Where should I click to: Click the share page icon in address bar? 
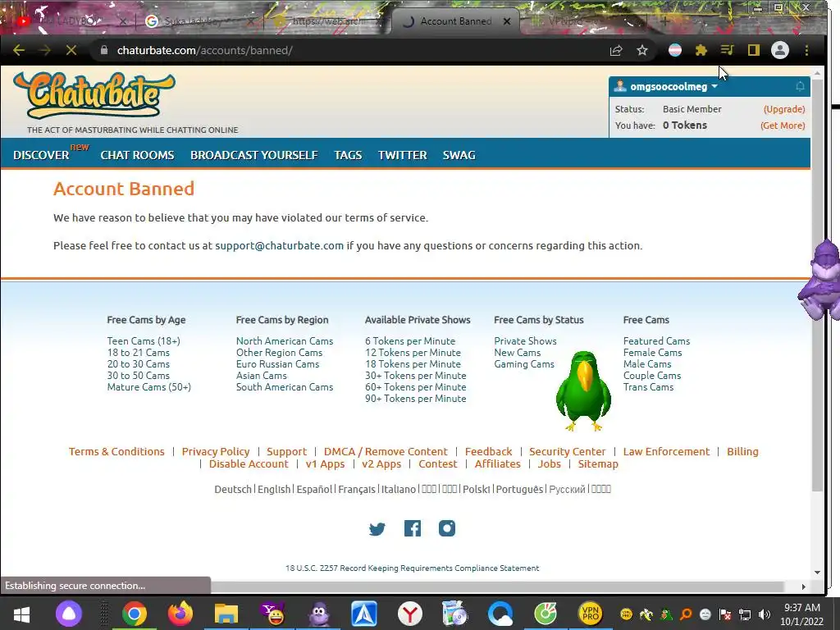616,50
